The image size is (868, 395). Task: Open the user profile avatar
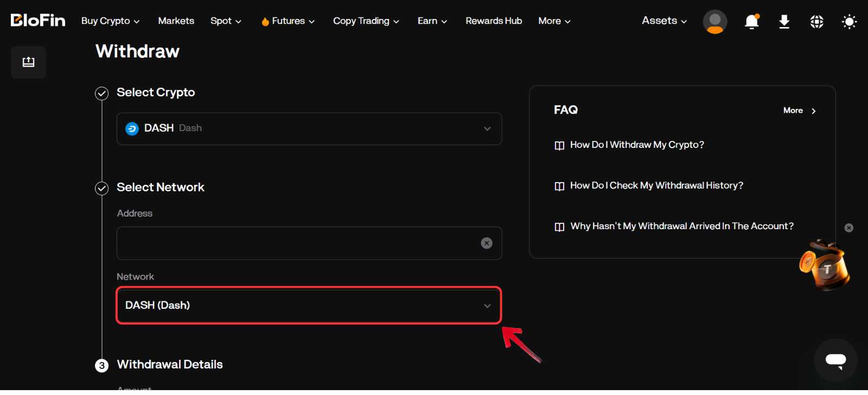pyautogui.click(x=714, y=22)
